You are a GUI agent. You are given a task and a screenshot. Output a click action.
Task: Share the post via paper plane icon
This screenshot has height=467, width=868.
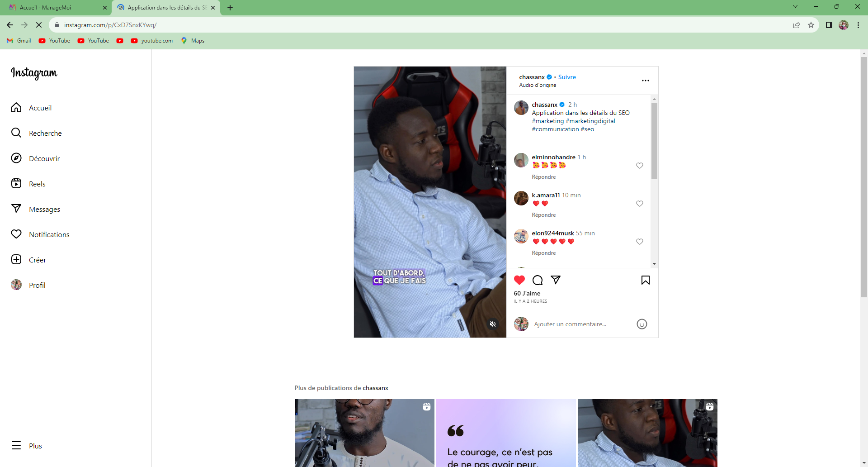coord(556,280)
